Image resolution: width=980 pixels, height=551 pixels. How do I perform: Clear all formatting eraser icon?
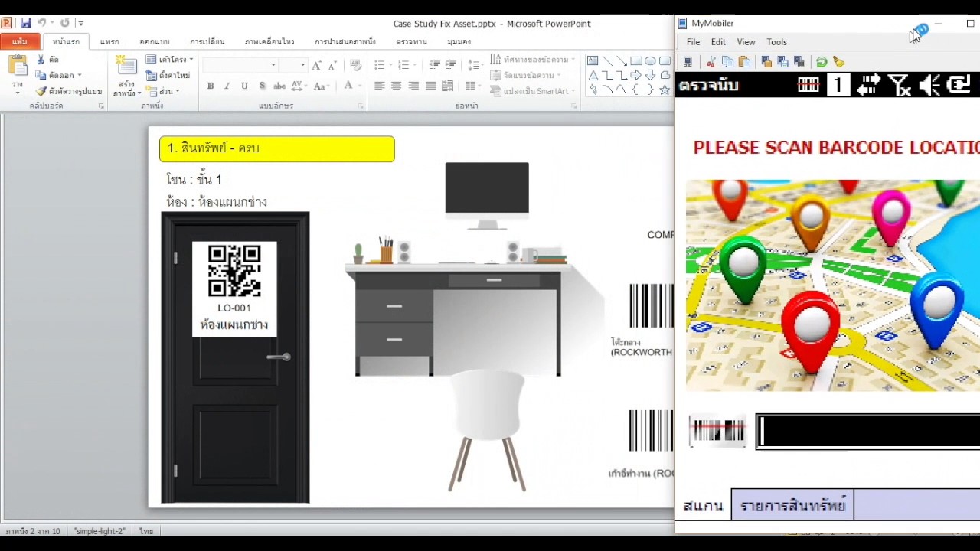pos(355,65)
